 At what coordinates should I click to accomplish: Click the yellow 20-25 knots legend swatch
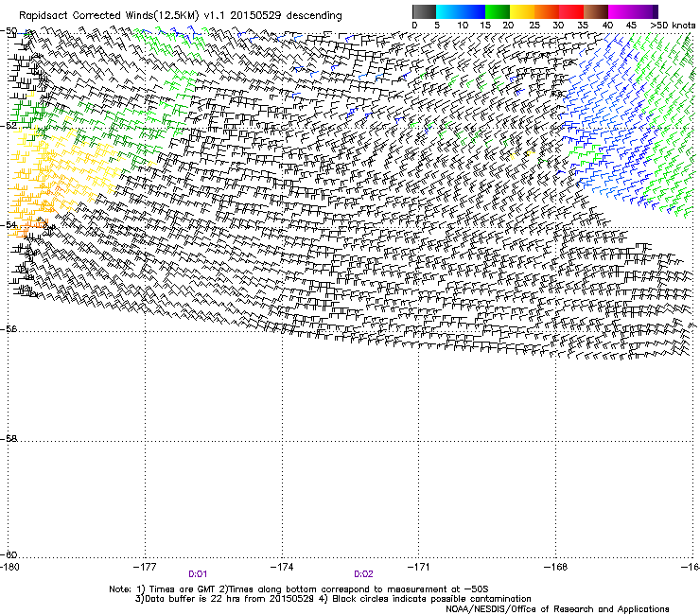[x=522, y=11]
